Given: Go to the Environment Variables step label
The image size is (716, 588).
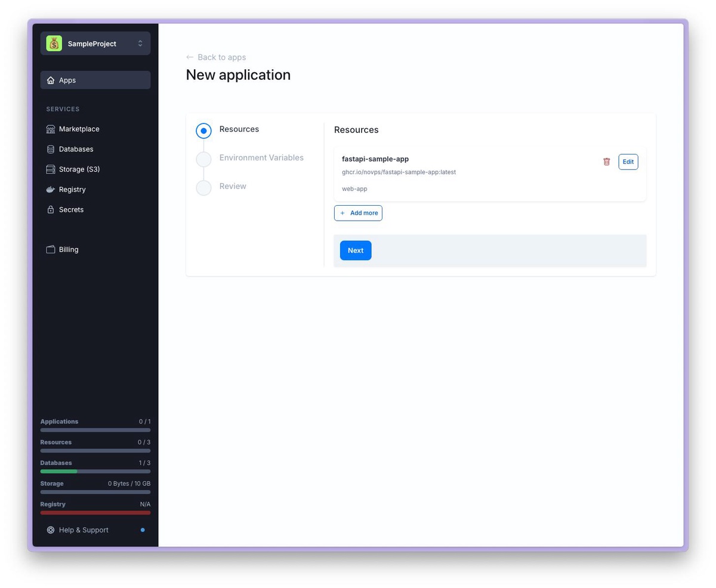Looking at the screenshot, I should coord(261,157).
